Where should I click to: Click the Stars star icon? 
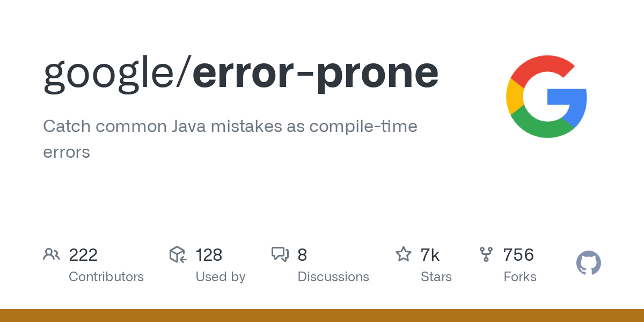point(403,254)
